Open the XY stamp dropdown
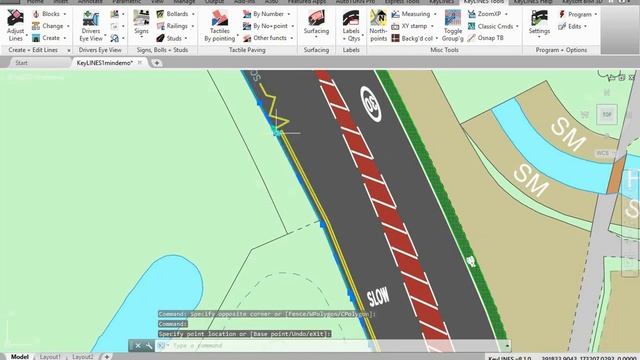Viewport: 640px width, 360px height. pos(432,26)
